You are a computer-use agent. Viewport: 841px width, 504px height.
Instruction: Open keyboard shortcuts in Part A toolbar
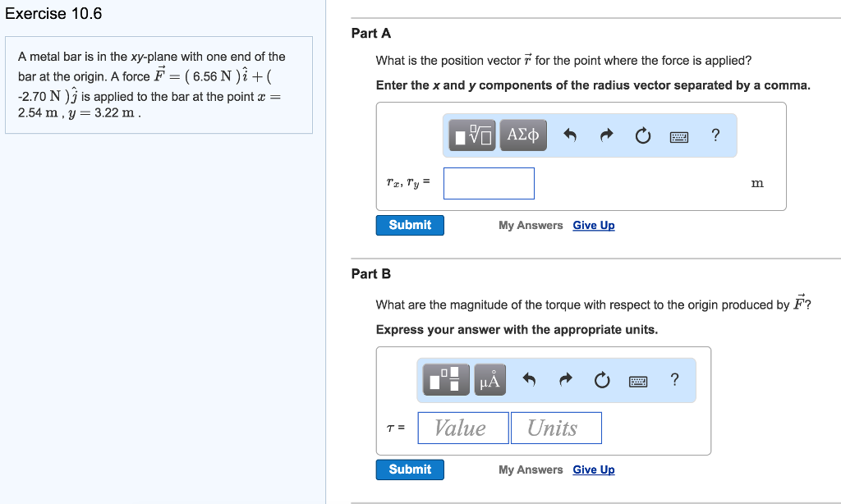click(x=679, y=135)
